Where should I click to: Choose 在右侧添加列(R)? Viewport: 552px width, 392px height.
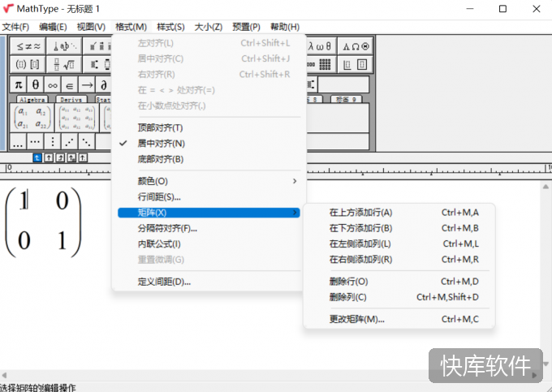(399, 260)
